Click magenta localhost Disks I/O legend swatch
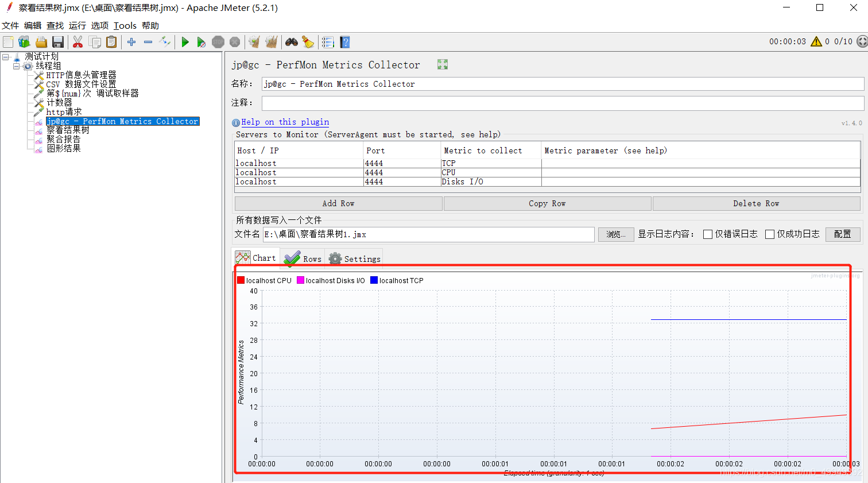The width and height of the screenshot is (868, 483). pyautogui.click(x=300, y=280)
